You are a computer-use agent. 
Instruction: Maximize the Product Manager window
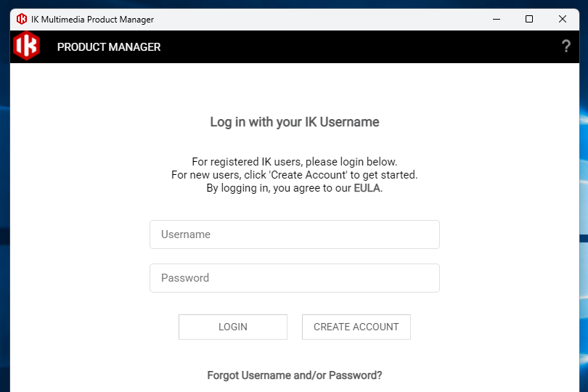(x=529, y=20)
